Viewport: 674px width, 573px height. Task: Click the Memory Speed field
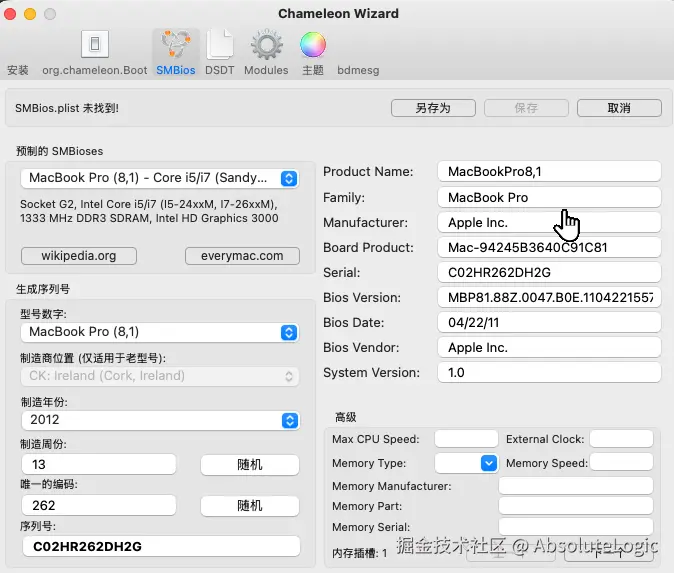coord(622,463)
